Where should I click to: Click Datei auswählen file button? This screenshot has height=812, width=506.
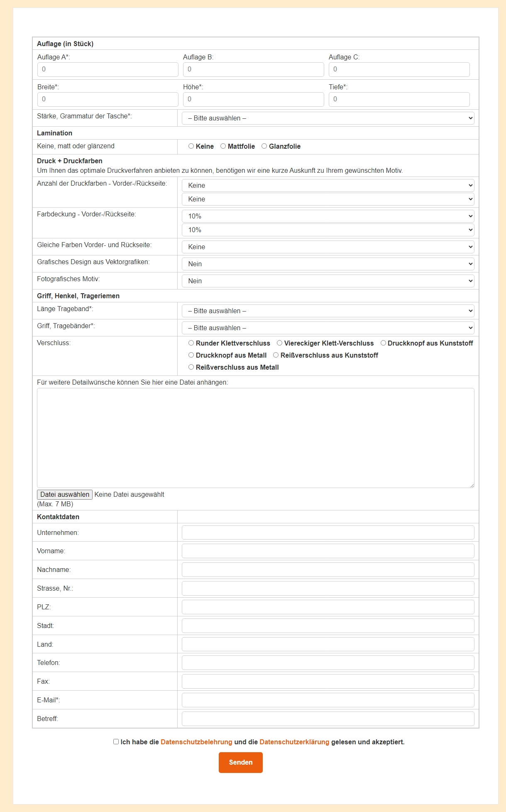coord(65,494)
